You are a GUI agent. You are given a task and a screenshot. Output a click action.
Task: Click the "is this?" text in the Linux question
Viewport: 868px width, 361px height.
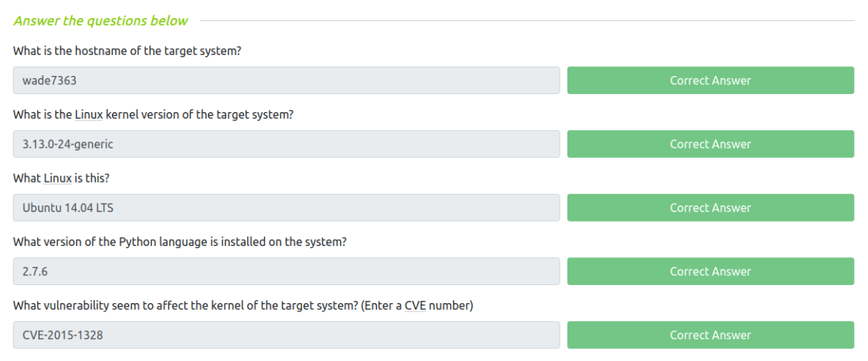(x=93, y=178)
